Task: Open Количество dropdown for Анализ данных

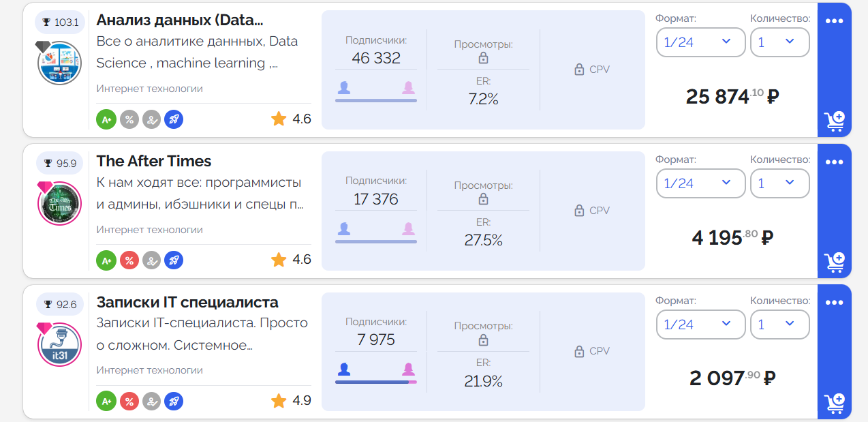Action: pos(779,42)
